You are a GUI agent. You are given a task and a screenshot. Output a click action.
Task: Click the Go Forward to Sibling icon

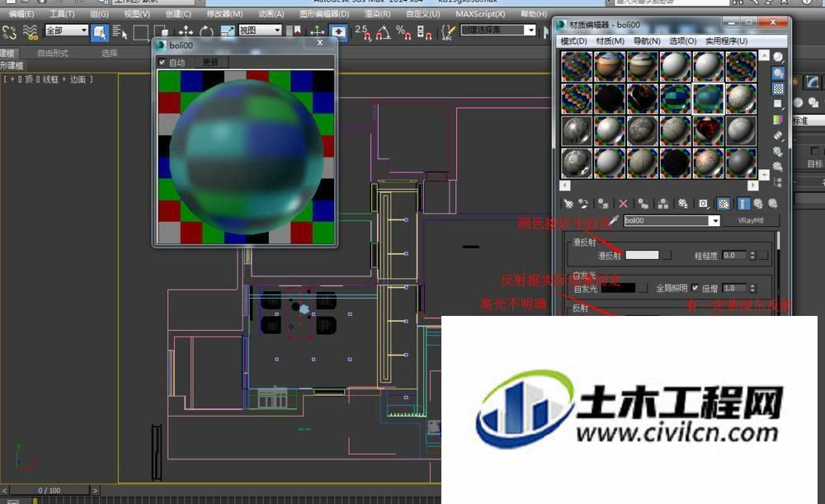tap(773, 204)
